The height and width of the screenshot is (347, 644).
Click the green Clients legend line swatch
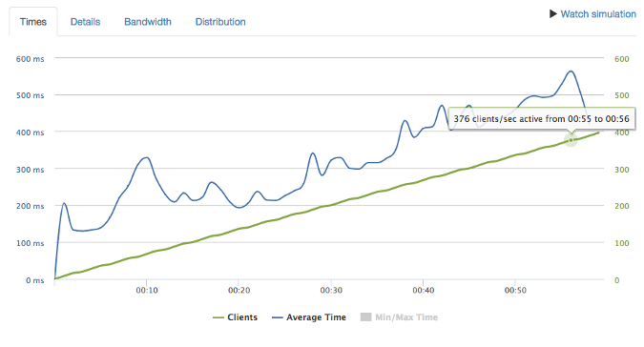click(218, 317)
